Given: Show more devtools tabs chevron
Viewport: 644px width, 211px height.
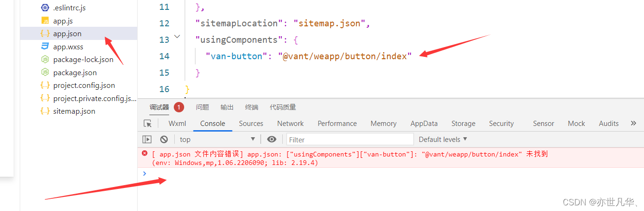Looking at the screenshot, I should point(633,123).
